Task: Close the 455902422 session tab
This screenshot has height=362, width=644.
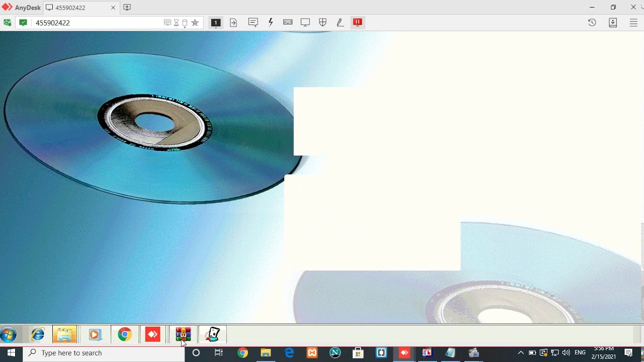Action: (113, 8)
